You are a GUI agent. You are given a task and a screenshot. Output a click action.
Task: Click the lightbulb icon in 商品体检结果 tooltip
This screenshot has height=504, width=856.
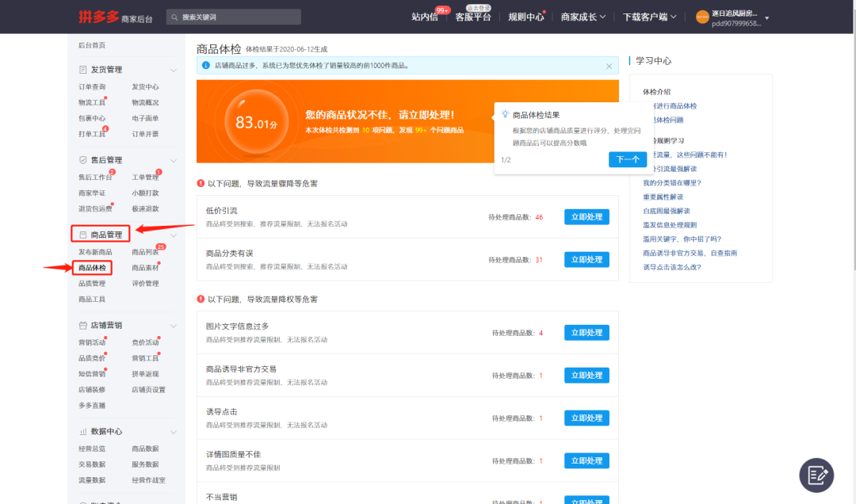tap(505, 114)
